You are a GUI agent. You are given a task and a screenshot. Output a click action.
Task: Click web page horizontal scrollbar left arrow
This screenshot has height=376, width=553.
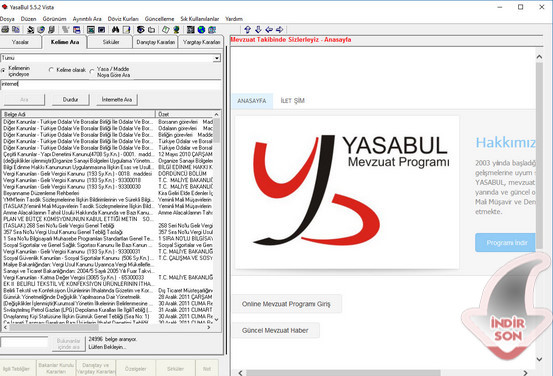click(x=241, y=373)
